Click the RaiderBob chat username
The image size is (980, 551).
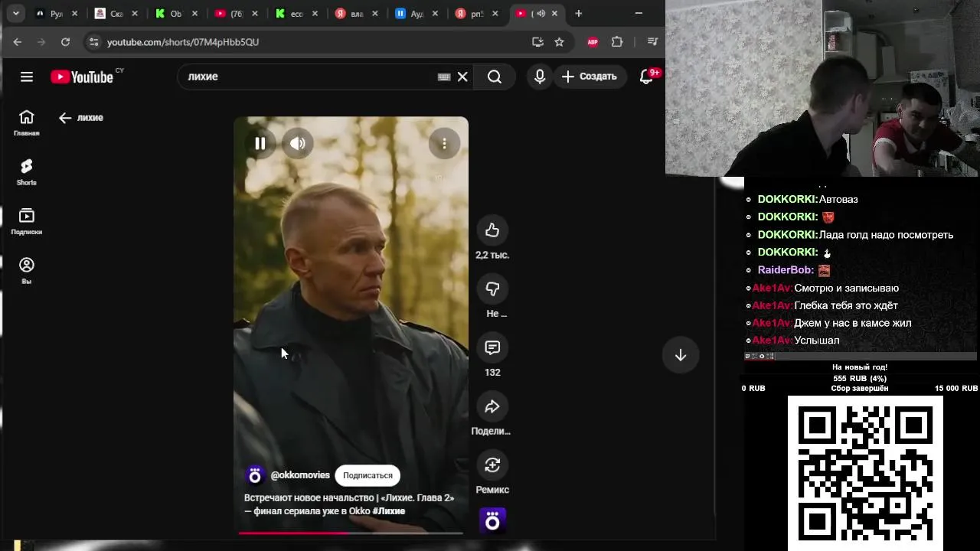click(786, 270)
